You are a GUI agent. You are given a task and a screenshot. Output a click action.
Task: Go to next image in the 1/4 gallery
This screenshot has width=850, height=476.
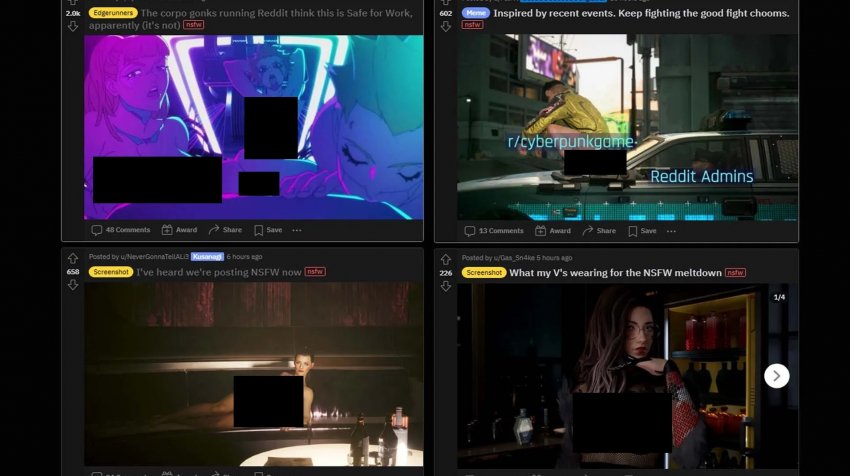pyautogui.click(x=777, y=375)
